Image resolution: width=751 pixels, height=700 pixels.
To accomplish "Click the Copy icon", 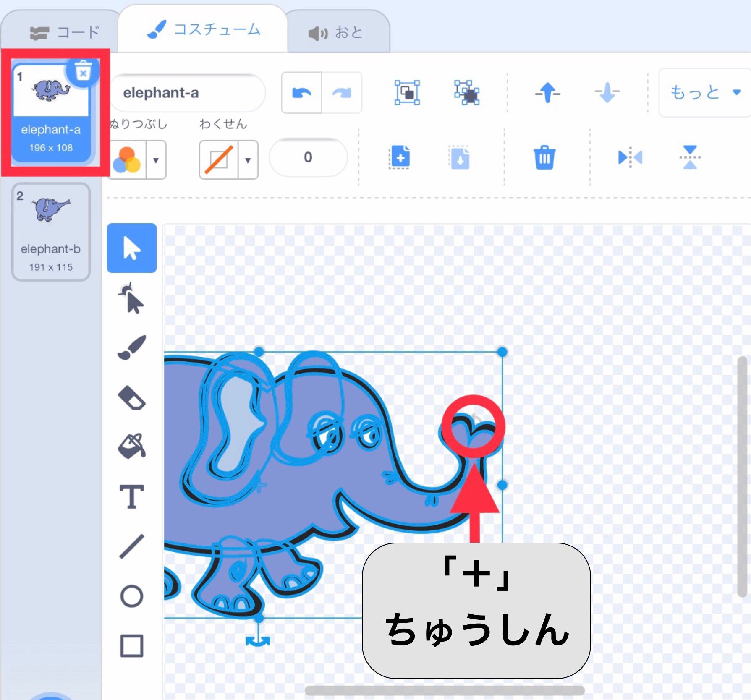I will tap(399, 157).
